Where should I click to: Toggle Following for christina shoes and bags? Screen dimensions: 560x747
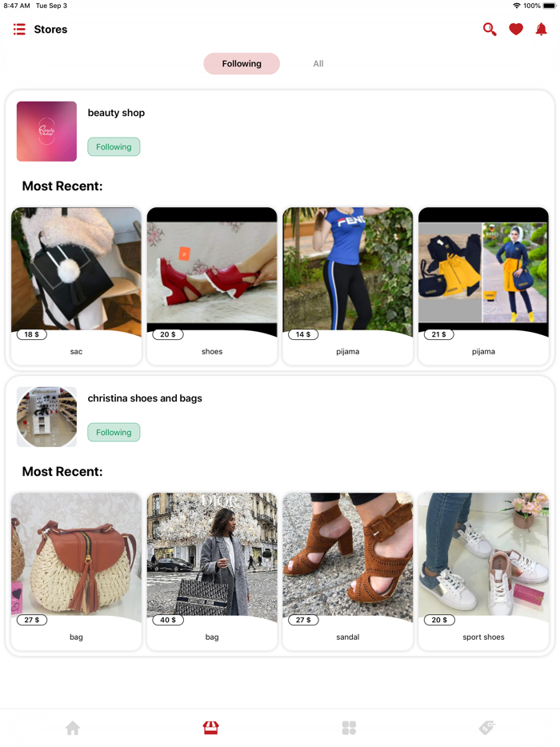tap(114, 432)
